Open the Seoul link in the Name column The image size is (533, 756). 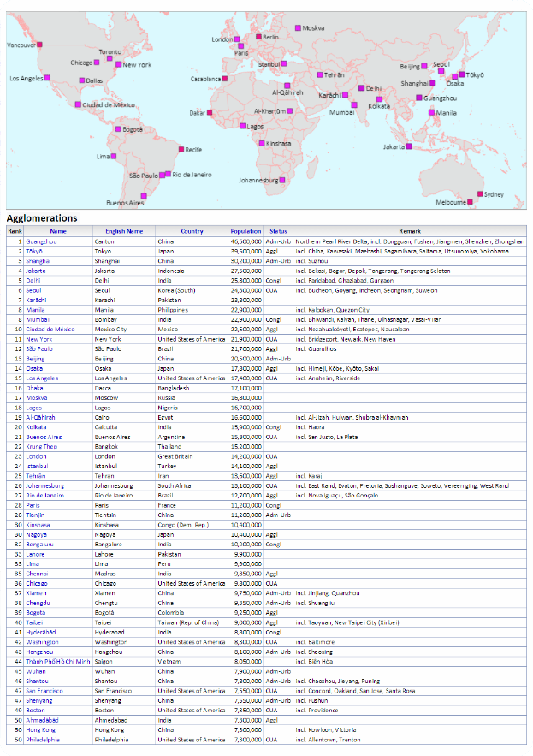click(33, 290)
